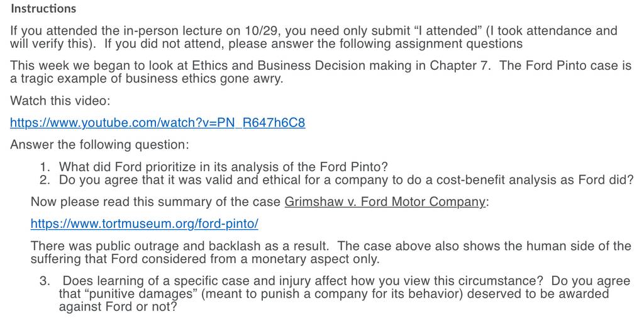644x333 pixels.
Task: Click the line 'against Ford or not?'
Action: pos(118,307)
